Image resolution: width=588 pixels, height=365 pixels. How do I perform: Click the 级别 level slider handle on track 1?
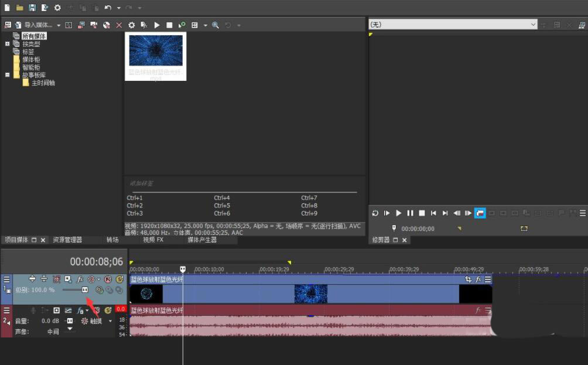(84, 289)
